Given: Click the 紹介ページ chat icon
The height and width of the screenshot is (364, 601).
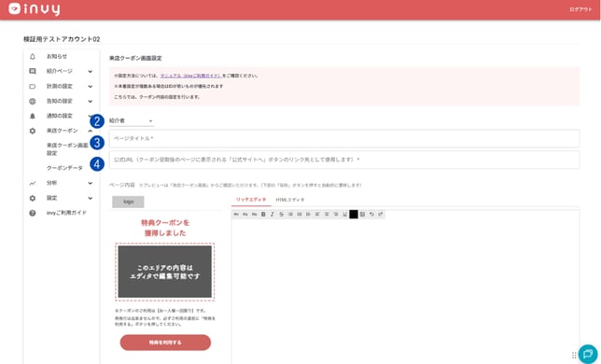Looking at the screenshot, I should (33, 71).
